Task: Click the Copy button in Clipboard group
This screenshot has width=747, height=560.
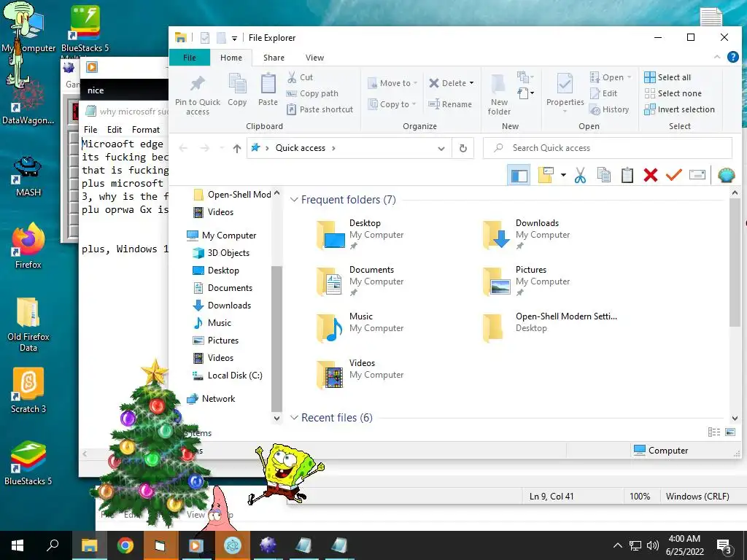Action: pyautogui.click(x=237, y=90)
